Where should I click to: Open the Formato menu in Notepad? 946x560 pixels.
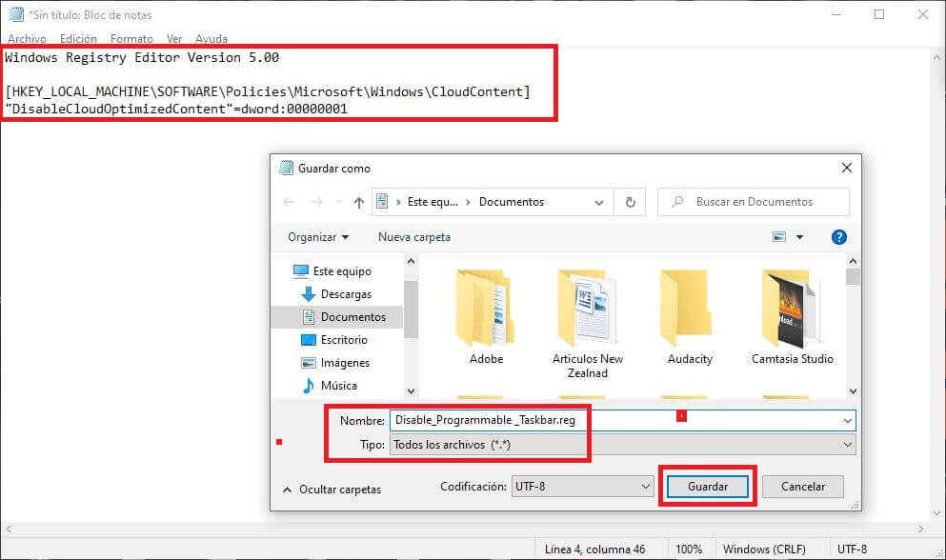coord(131,39)
